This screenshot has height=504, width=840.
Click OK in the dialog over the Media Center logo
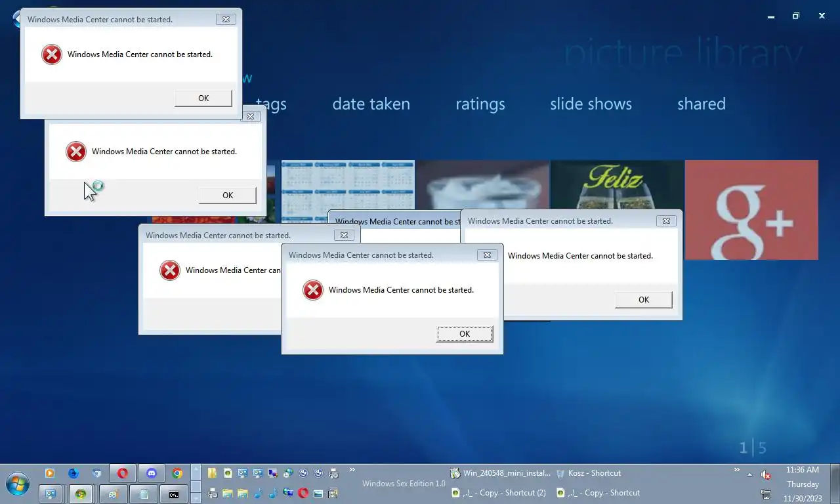point(203,98)
